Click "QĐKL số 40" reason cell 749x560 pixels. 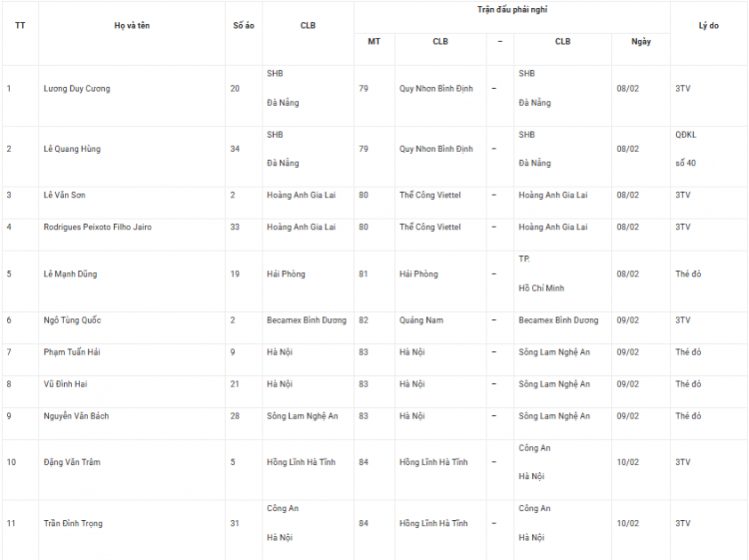click(686, 149)
